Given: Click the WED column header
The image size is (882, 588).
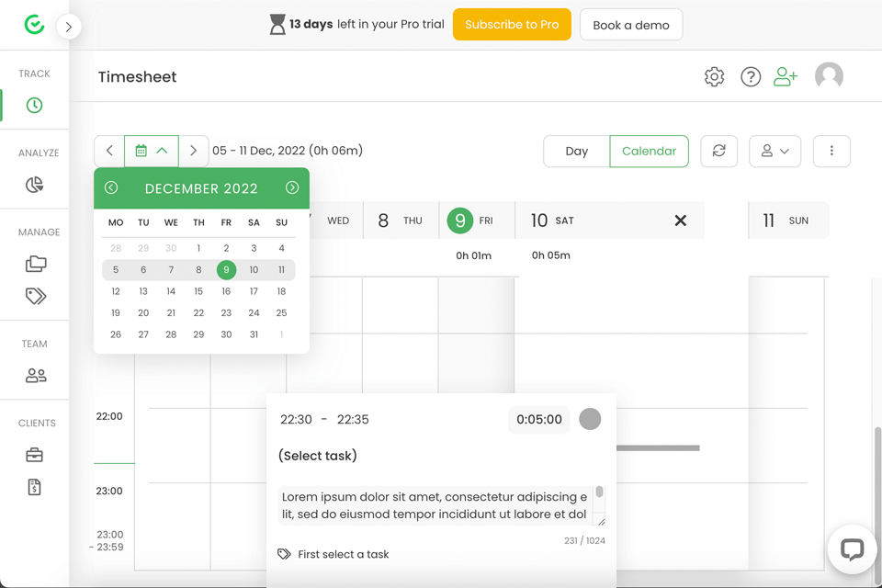Looking at the screenshot, I should 337,220.
